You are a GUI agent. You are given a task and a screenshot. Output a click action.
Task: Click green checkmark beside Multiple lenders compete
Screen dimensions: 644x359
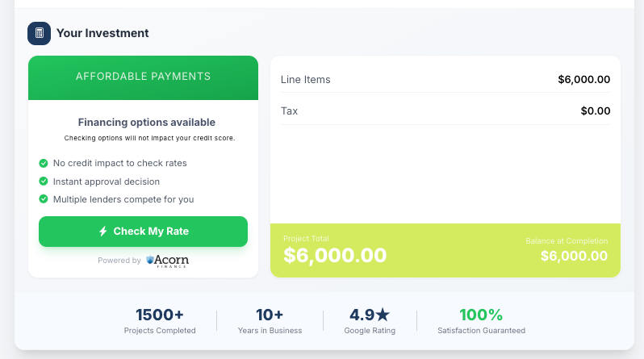click(43, 199)
